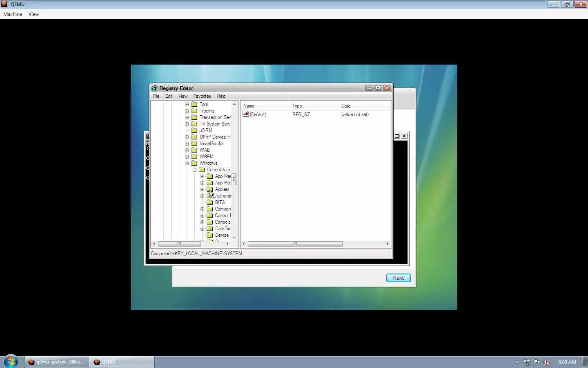Collapse the CurrentVersion key
The image size is (588, 368).
195,170
